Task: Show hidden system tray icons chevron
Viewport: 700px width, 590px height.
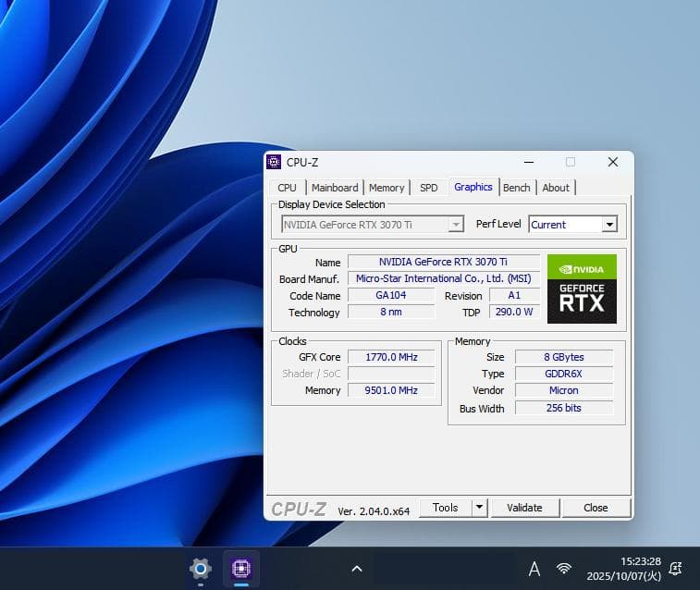Action: tap(357, 569)
